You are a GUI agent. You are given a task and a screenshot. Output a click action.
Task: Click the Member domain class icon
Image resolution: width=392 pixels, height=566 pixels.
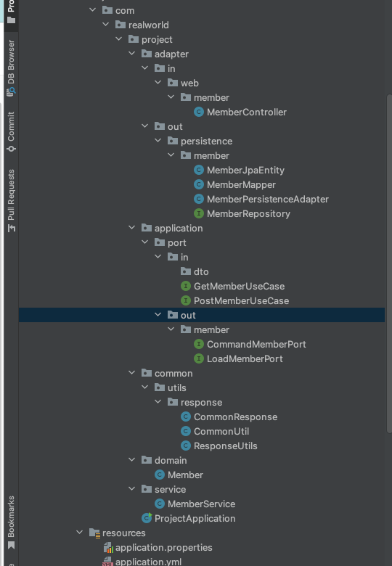(160, 475)
